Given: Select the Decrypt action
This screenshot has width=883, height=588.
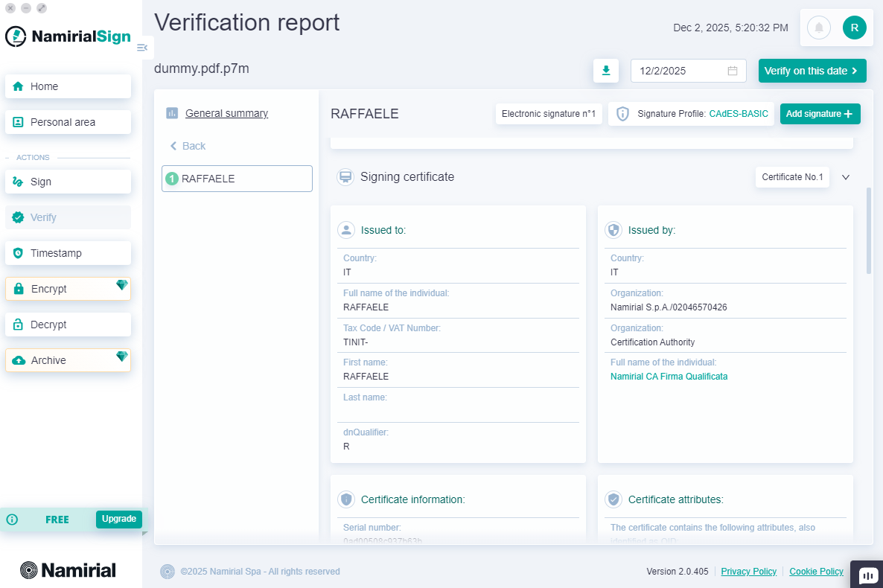Looking at the screenshot, I should point(68,325).
